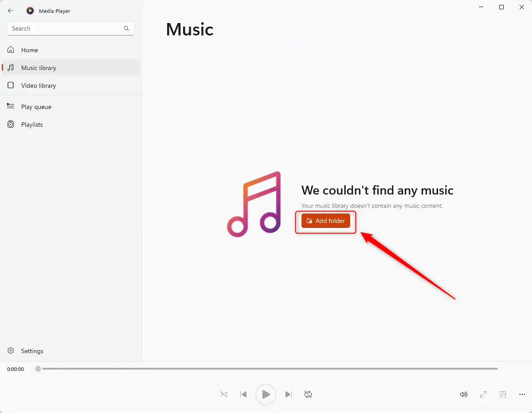Open the Video library
This screenshot has height=413, width=532.
39,86
